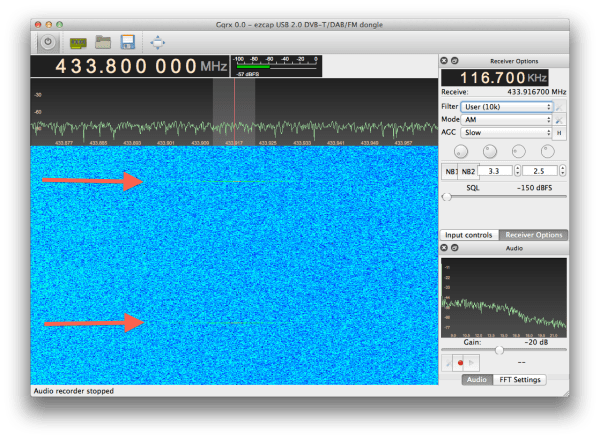Close the Receiver Options panel

(446, 60)
